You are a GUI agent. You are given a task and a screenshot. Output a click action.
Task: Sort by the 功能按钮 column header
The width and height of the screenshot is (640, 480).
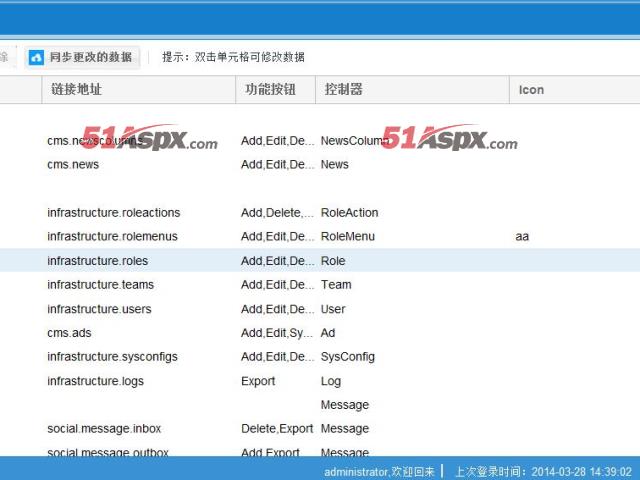click(x=276, y=89)
